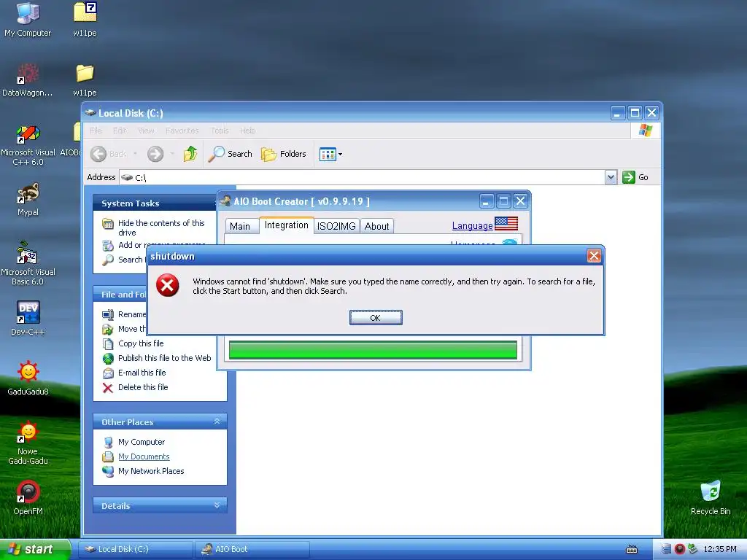Click the Publish to Web globe icon
747x560 pixels.
tap(108, 358)
